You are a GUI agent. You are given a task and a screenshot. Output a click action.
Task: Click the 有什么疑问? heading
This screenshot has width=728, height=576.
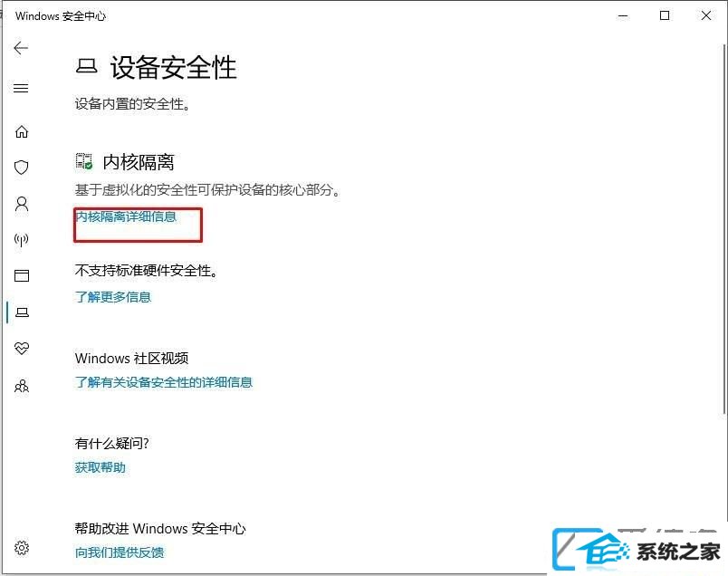[112, 444]
